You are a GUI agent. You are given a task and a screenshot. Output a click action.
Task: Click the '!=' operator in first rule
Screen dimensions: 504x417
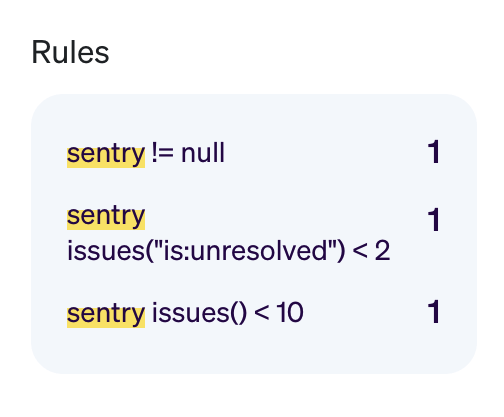point(163,153)
